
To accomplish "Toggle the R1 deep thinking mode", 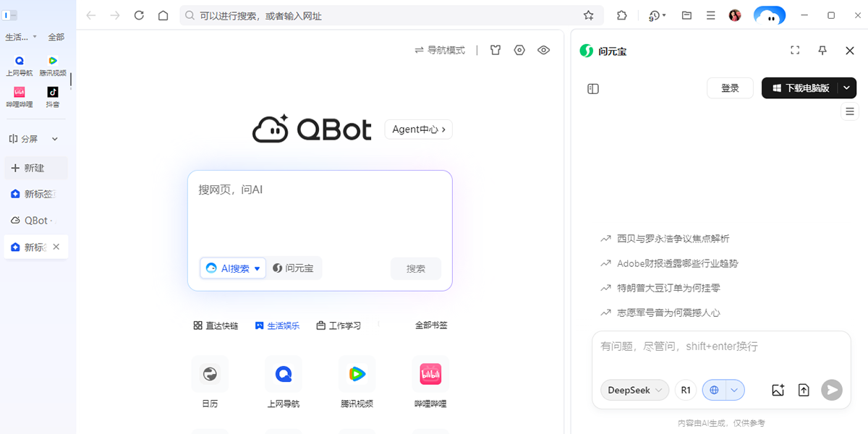I will coord(686,390).
